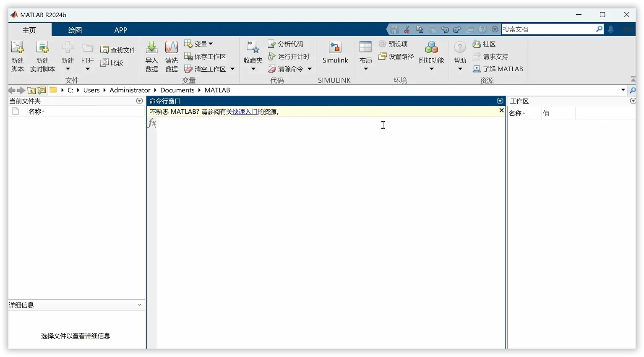Open 社区 (Community) link
This screenshot has height=357, width=644.
pos(484,44)
